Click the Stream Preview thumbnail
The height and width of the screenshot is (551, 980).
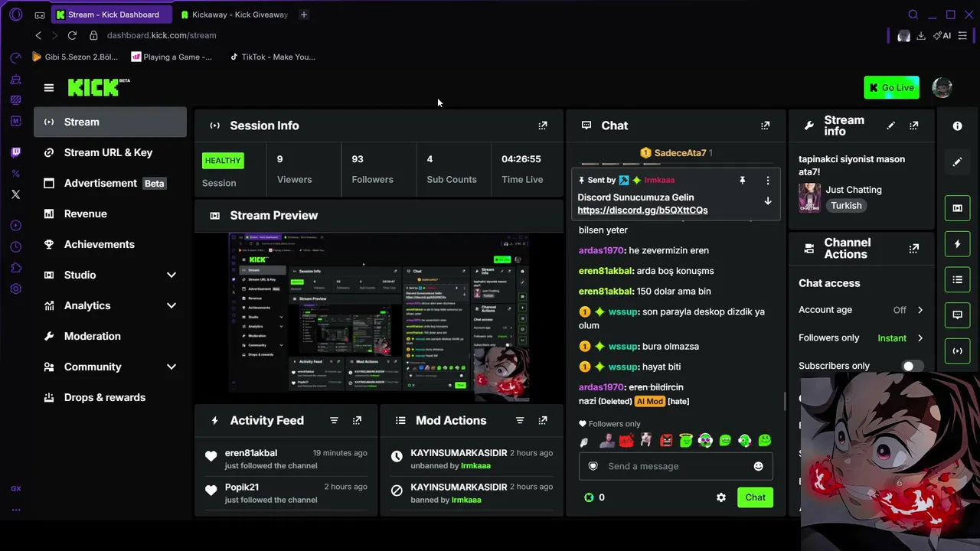[379, 318]
